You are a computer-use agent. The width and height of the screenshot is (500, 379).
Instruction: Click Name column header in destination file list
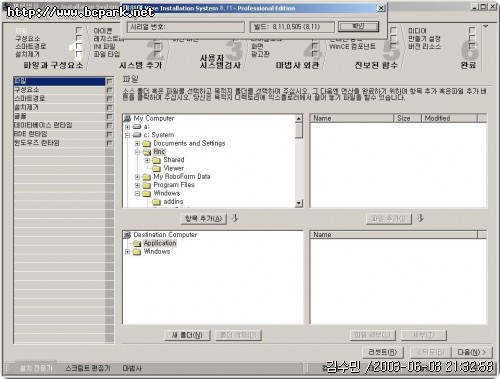(394, 235)
